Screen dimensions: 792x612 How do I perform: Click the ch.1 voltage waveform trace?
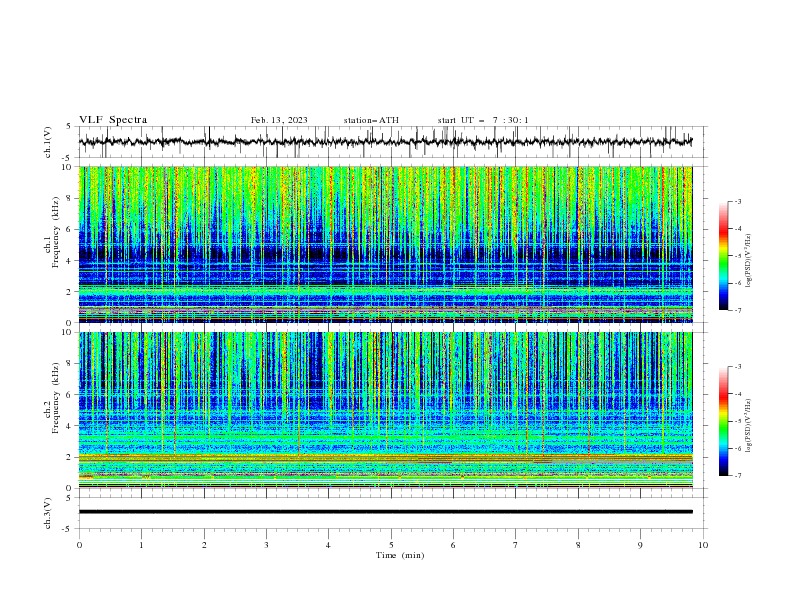(385, 141)
